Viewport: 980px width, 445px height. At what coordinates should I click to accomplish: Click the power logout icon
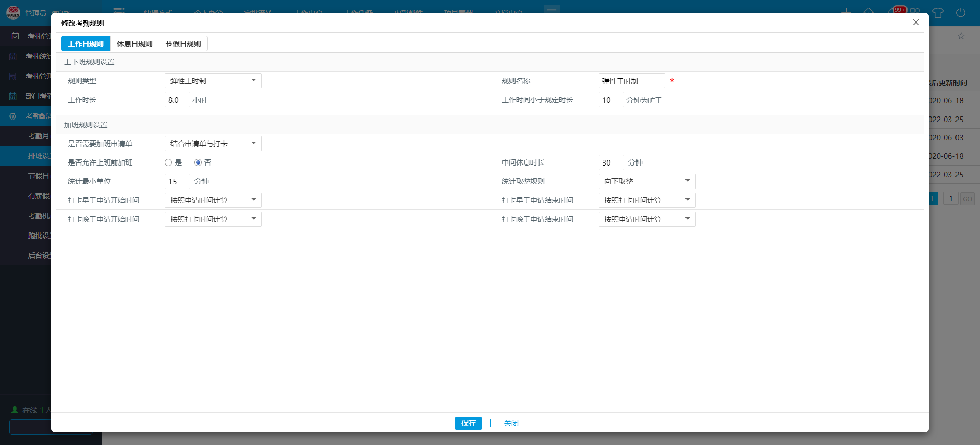(x=960, y=12)
